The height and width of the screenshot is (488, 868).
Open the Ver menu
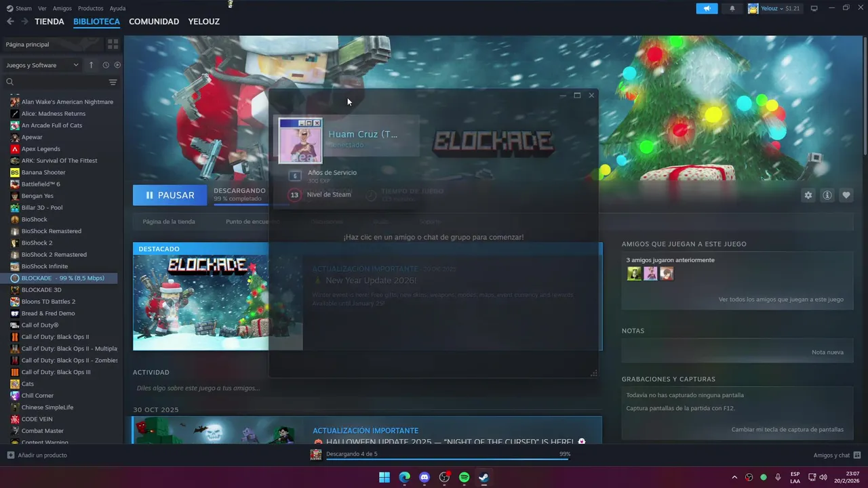(42, 8)
